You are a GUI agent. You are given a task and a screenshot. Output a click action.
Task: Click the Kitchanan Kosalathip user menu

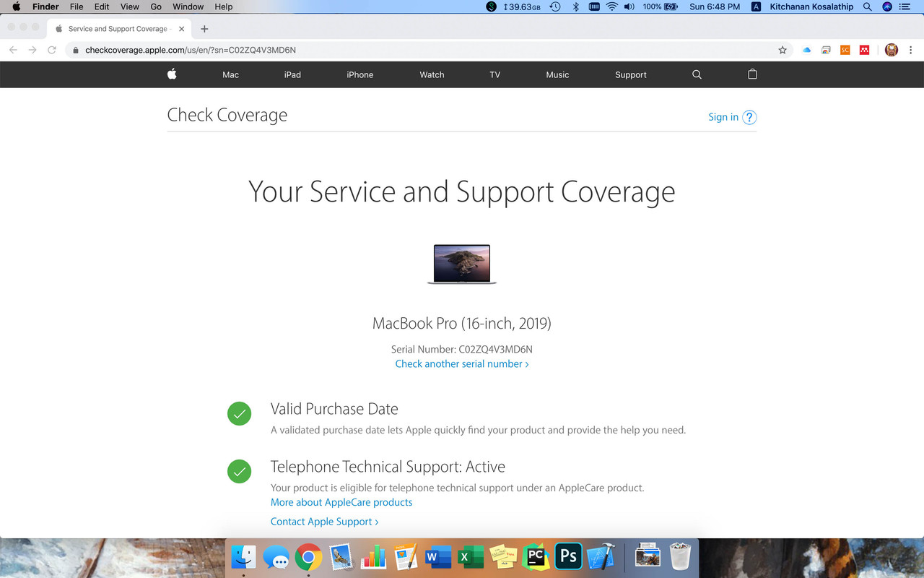[x=811, y=7]
